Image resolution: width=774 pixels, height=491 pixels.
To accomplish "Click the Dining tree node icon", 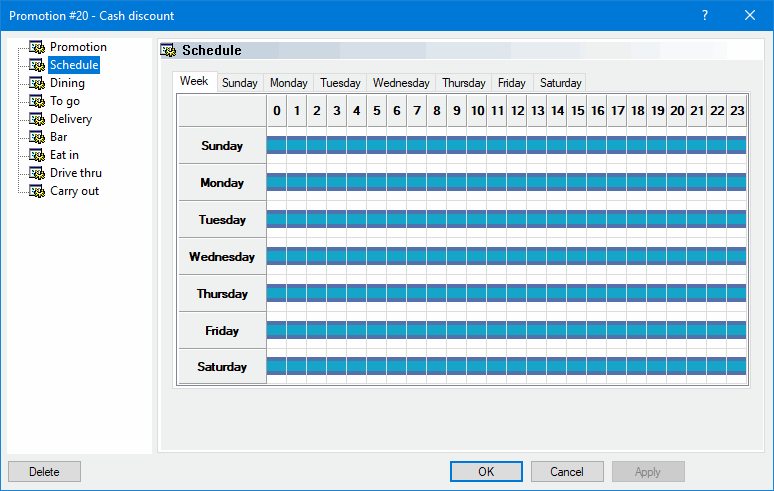I will point(38,83).
